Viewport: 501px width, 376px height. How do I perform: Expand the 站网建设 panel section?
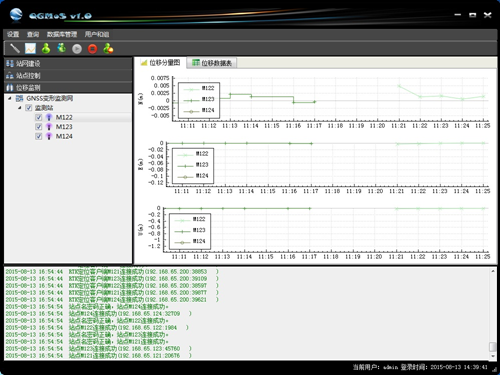[x=68, y=63]
